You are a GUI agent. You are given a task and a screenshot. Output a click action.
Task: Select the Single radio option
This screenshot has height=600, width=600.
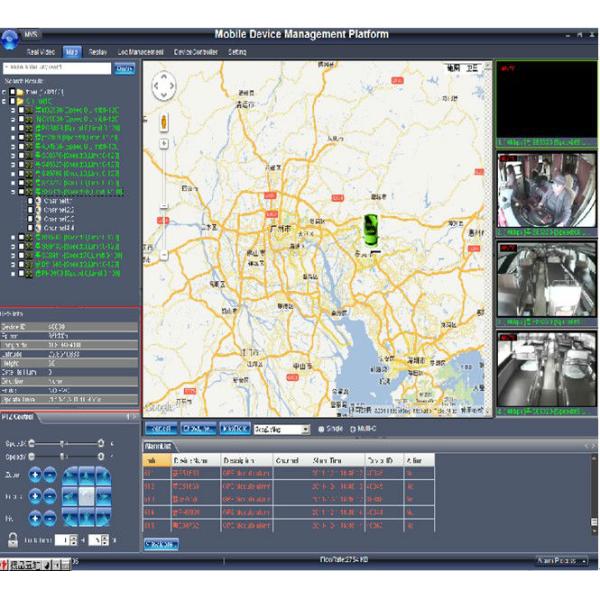(x=322, y=429)
